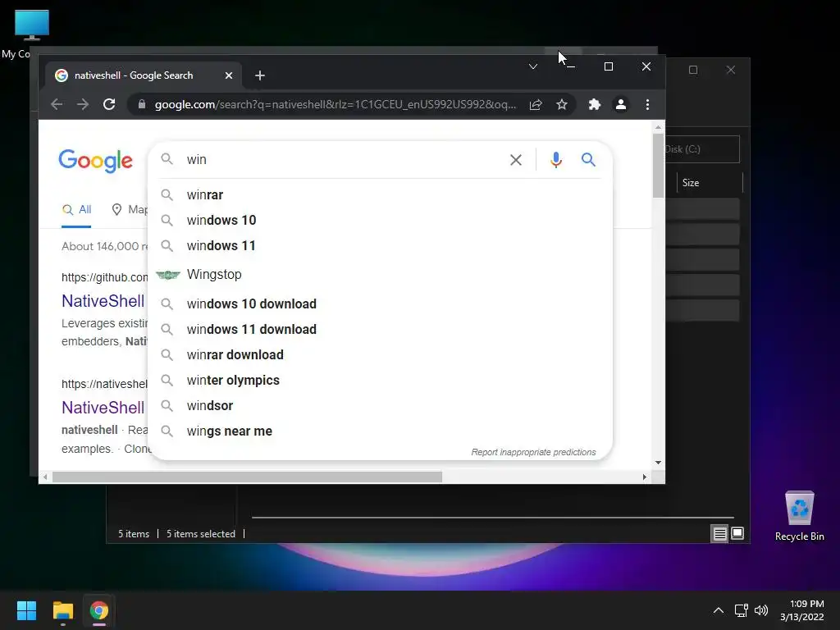
Task: Click Report inappropriate predictions link
Action: (x=533, y=452)
